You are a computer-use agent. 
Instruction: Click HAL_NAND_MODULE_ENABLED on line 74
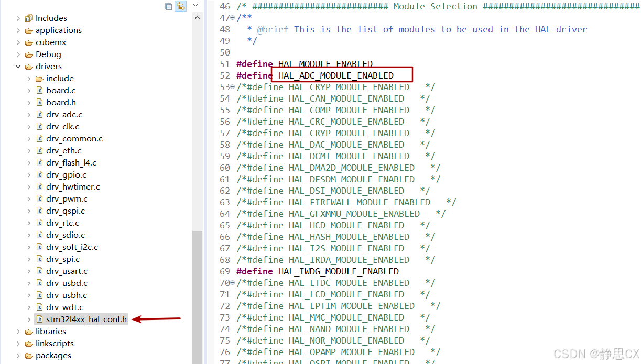[x=349, y=329]
